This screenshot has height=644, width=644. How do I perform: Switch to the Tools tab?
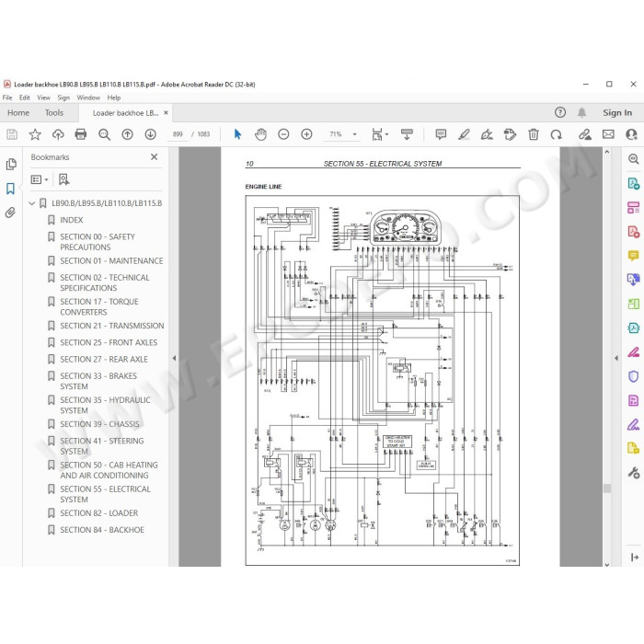click(54, 113)
